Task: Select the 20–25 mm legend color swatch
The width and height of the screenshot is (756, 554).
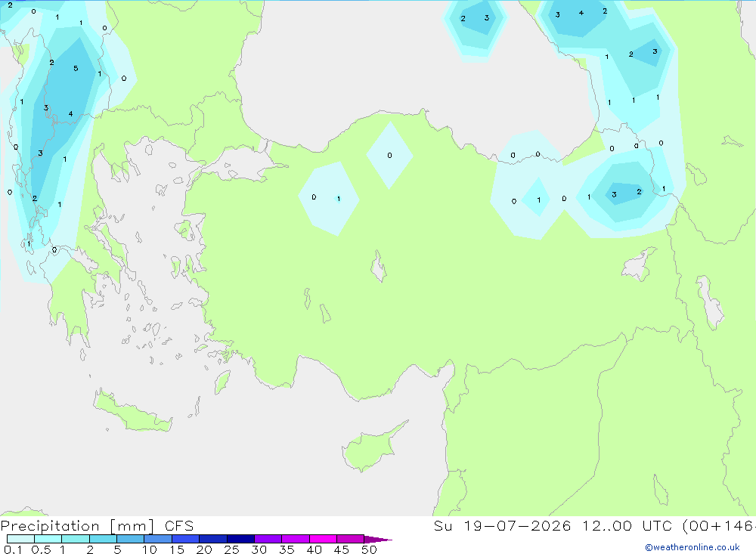Action: click(x=212, y=539)
